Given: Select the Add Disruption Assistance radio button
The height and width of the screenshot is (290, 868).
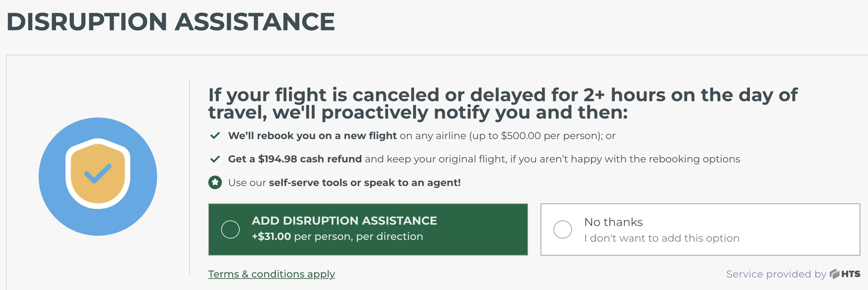Looking at the screenshot, I should 230,229.
